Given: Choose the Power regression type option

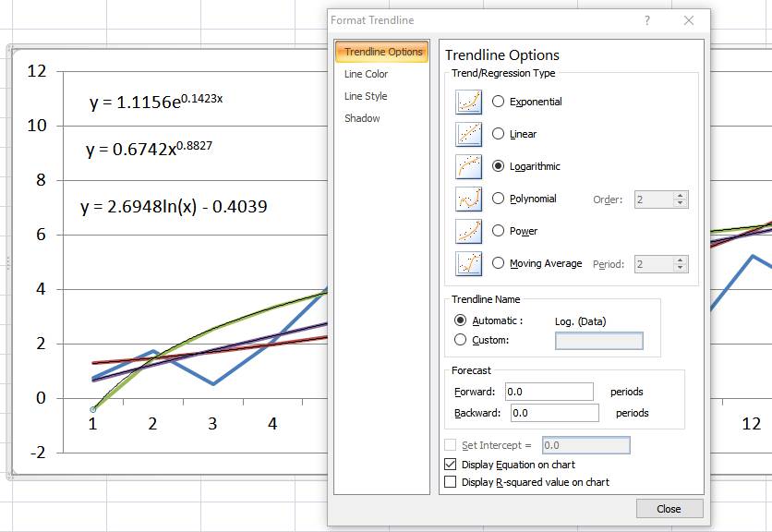Looking at the screenshot, I should point(499,231).
